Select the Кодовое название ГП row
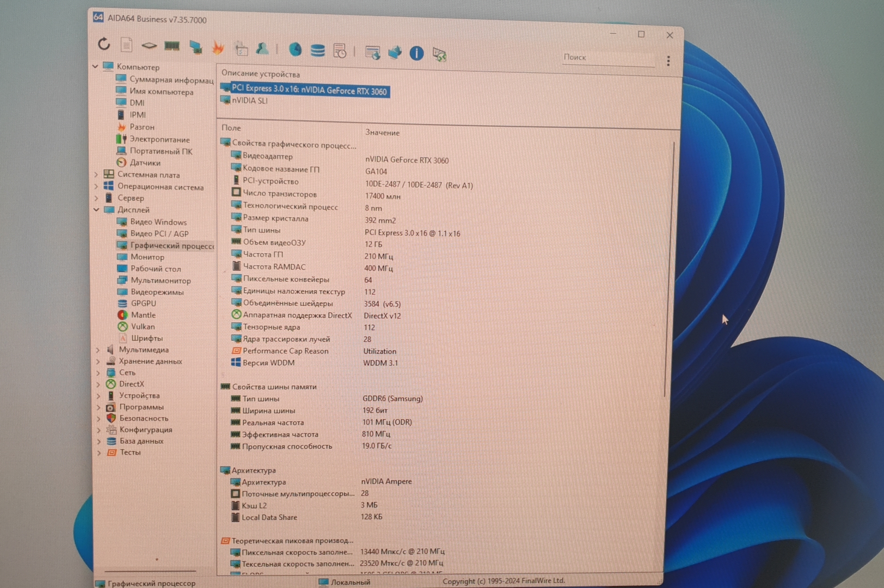This screenshot has width=884, height=588. click(309, 170)
